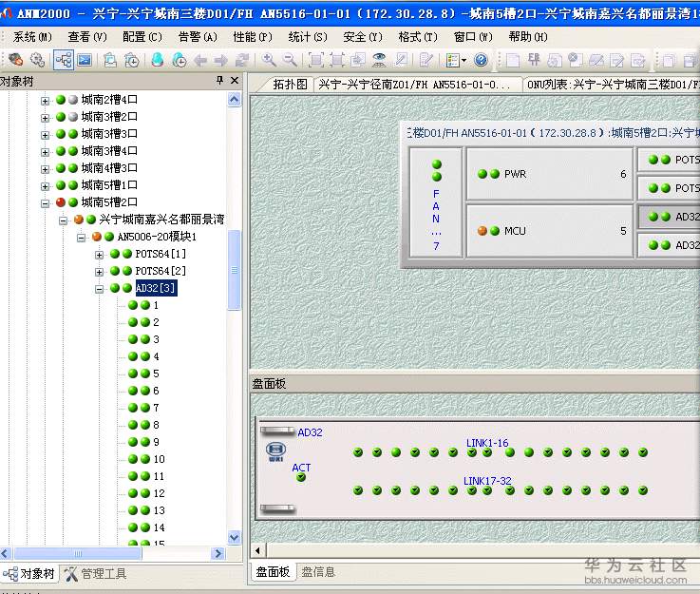
Task: Click the MCU card in shelf view
Action: coord(550,231)
